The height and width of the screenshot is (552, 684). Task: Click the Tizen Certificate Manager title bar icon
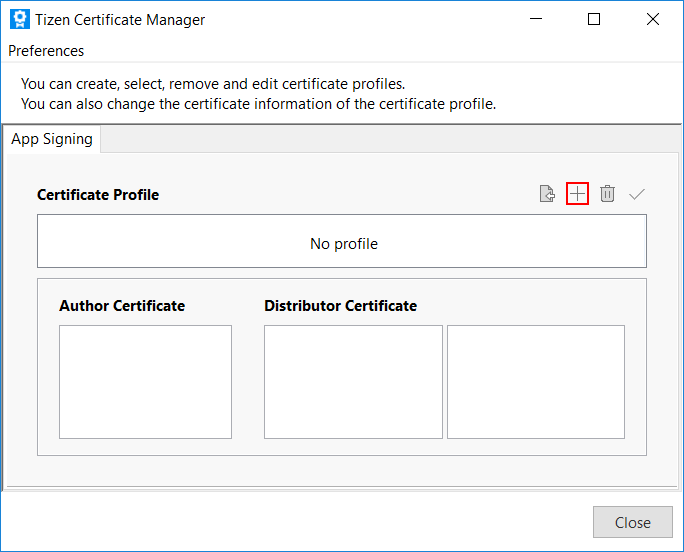[x=19, y=19]
